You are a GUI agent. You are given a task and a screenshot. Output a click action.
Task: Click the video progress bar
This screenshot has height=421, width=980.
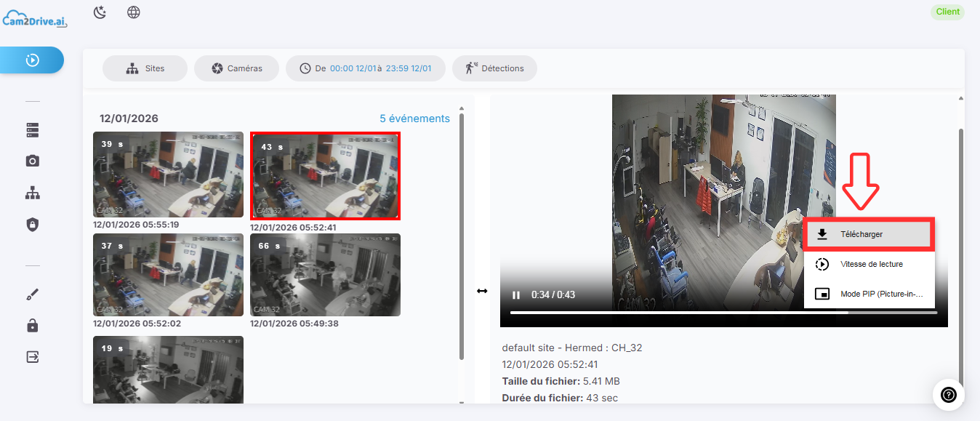(x=723, y=313)
